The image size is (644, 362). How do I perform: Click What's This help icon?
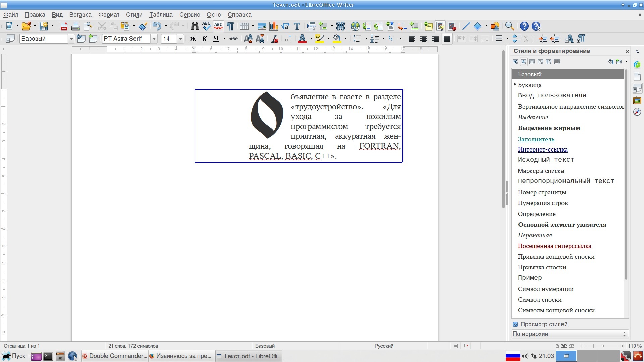[536, 26]
